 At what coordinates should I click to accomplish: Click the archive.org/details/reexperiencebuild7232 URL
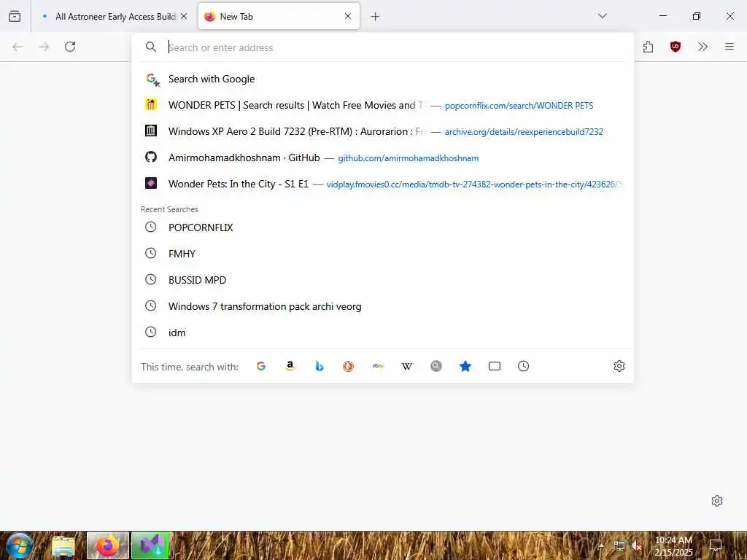524,132
